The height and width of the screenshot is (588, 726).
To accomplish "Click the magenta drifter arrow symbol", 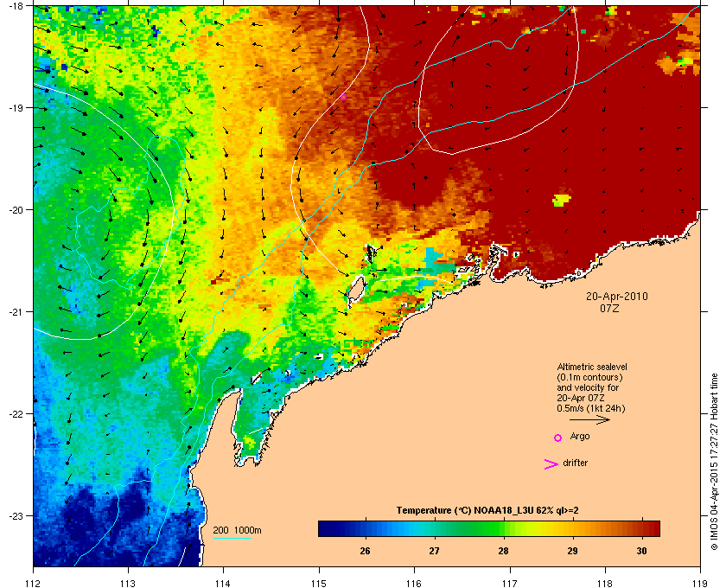I will (551, 464).
